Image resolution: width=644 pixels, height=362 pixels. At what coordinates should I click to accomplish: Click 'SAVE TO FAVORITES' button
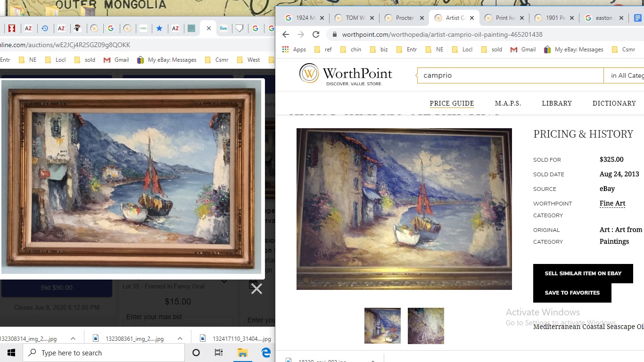(x=572, y=293)
